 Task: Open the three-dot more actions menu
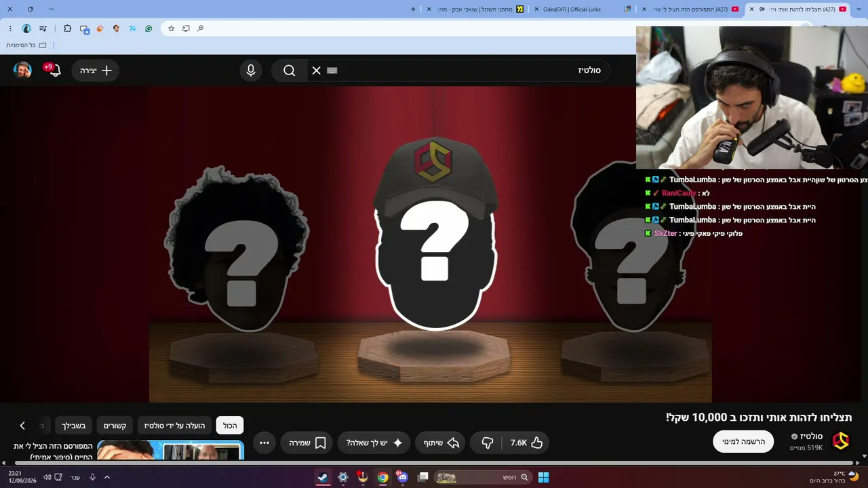click(x=264, y=443)
